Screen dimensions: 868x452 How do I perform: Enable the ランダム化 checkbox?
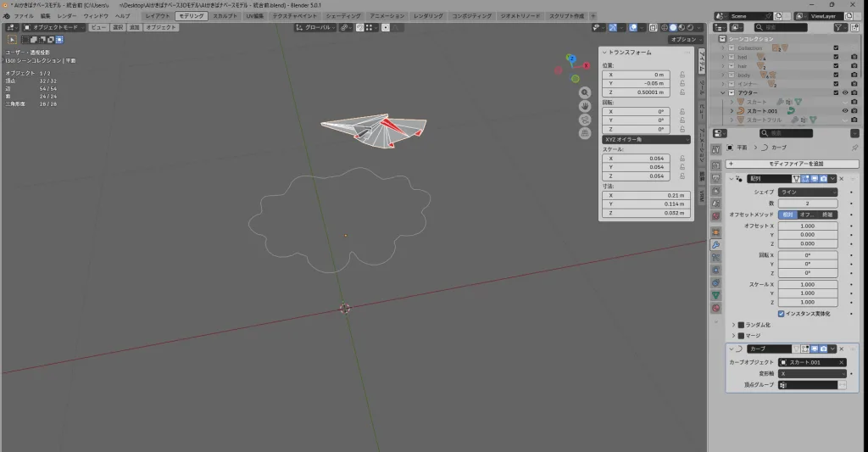coord(741,325)
